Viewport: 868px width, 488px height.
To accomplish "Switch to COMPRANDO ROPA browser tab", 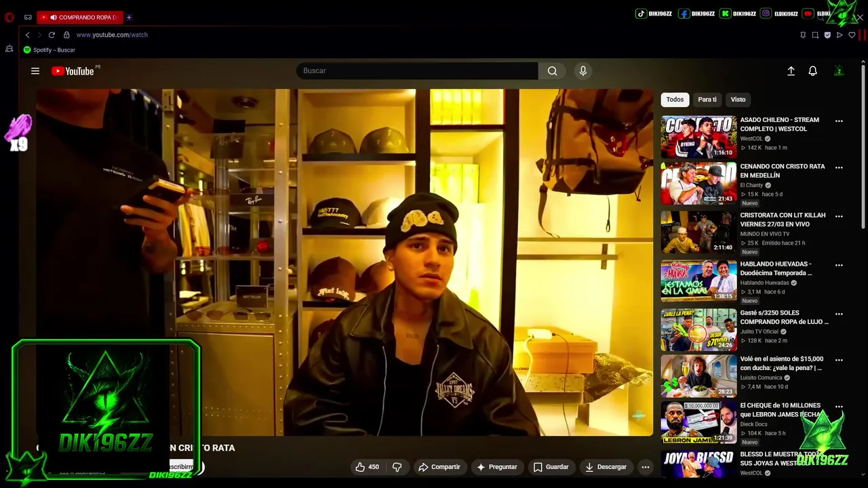I will pos(81,17).
